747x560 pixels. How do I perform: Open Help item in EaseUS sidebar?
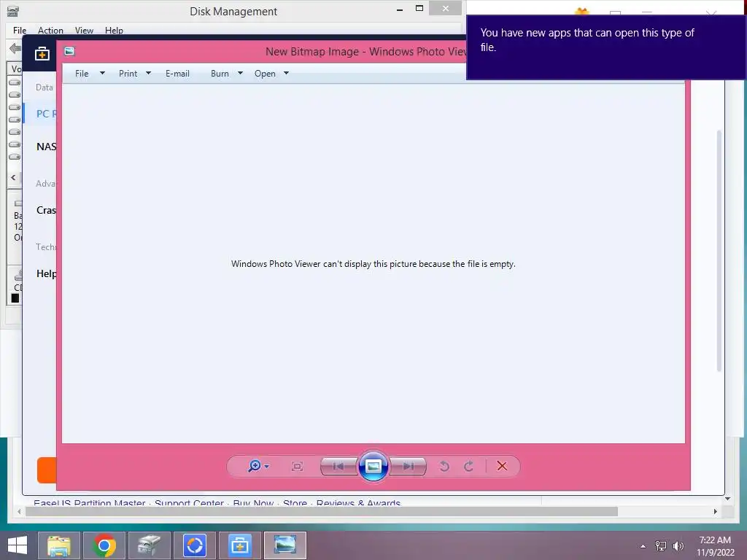(x=46, y=273)
